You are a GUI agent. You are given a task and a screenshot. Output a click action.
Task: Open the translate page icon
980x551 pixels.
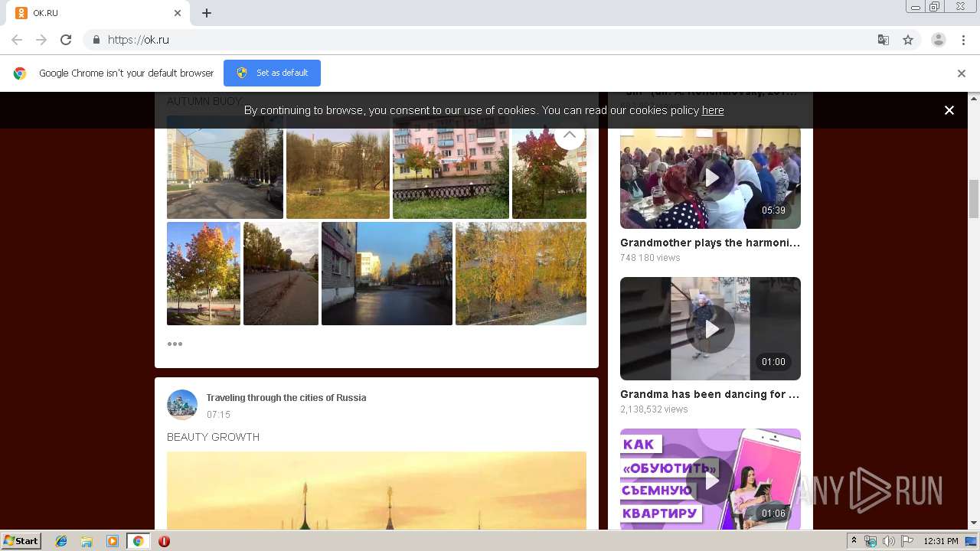884,40
